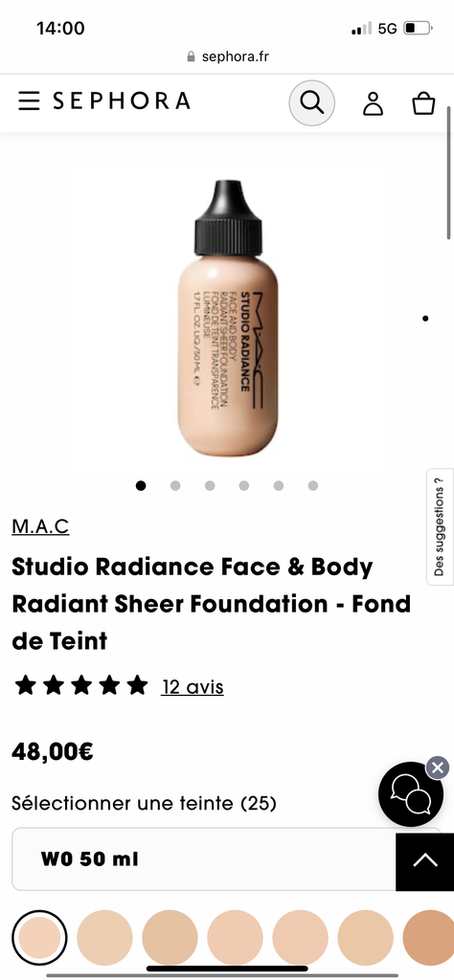Screen dimensions: 454x980
Task: Open the Des suggestions ? side tab
Action: [440, 527]
